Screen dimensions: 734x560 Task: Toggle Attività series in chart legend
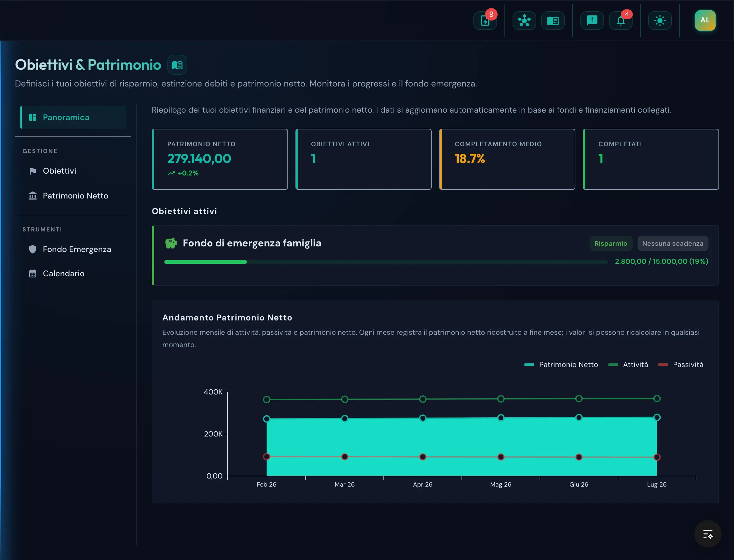628,365
